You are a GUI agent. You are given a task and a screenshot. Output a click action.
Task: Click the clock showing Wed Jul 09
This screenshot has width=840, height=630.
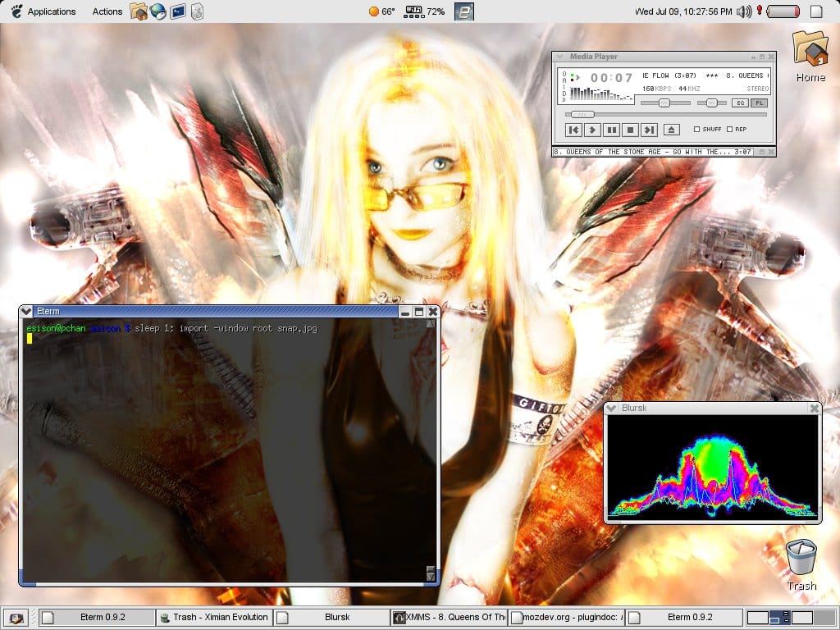(x=683, y=11)
